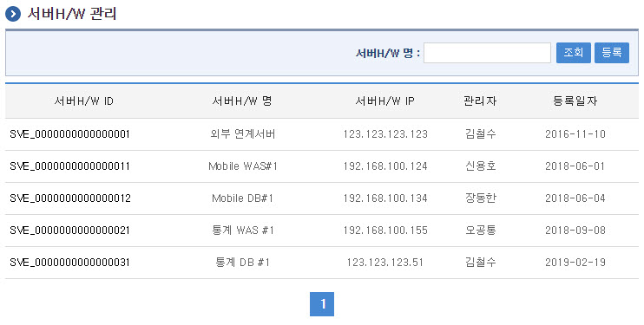Screen dimensions: 644x325
Task: Open server ID SVE_0000000000000031
Action: click(69, 263)
